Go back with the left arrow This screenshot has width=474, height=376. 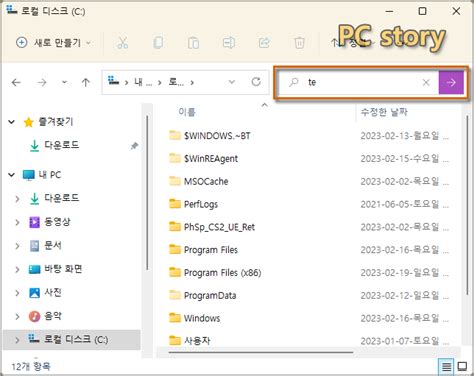pyautogui.click(x=16, y=82)
